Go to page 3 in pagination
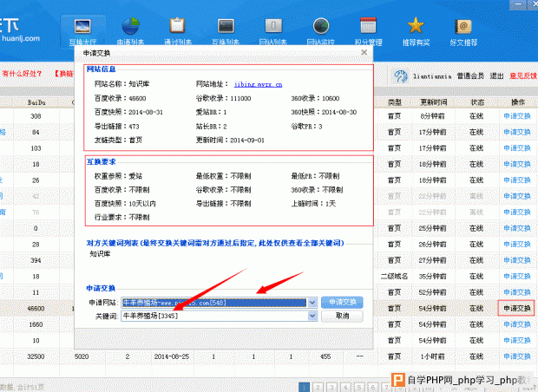This screenshot has height=392, width=538. pyautogui.click(x=331, y=387)
